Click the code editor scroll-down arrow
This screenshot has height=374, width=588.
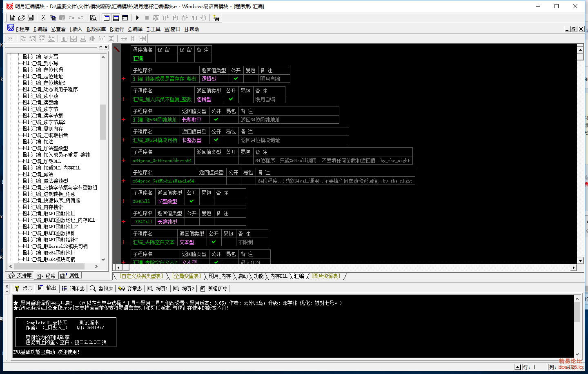coord(580,260)
